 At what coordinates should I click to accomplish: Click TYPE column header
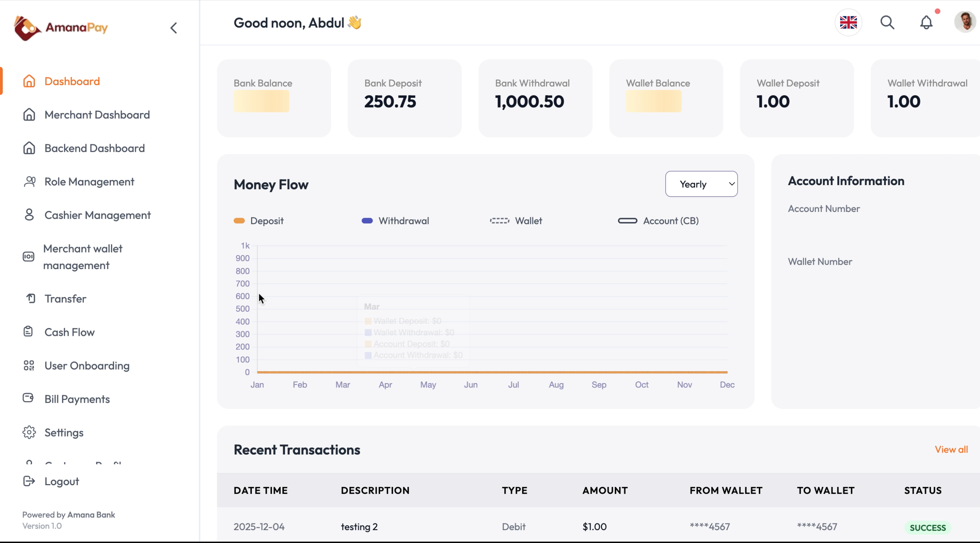(x=515, y=491)
